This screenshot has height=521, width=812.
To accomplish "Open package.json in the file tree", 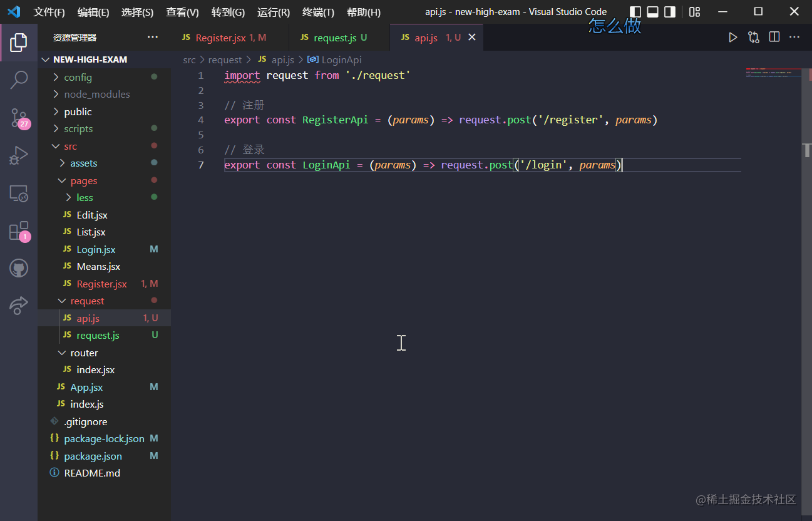I will click(x=93, y=457).
